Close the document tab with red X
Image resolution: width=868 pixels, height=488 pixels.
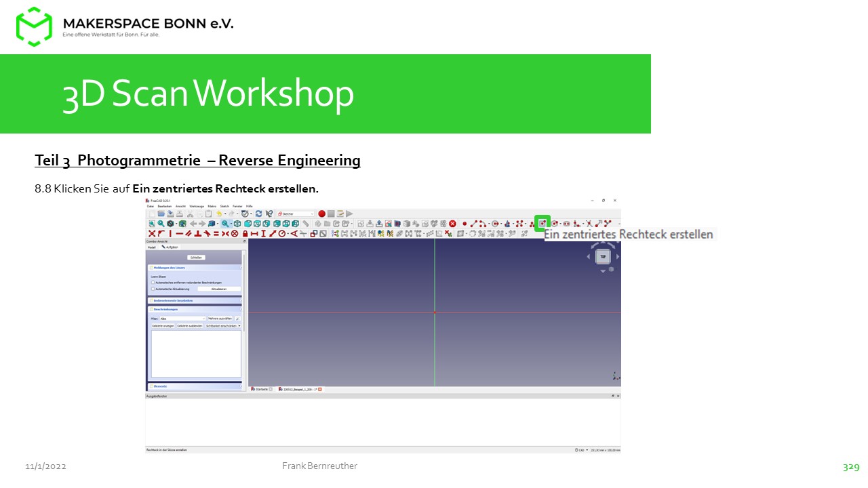[x=319, y=390]
